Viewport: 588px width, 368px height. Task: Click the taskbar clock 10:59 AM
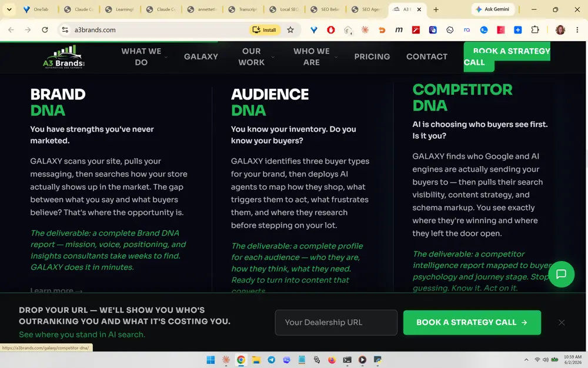[573, 360]
